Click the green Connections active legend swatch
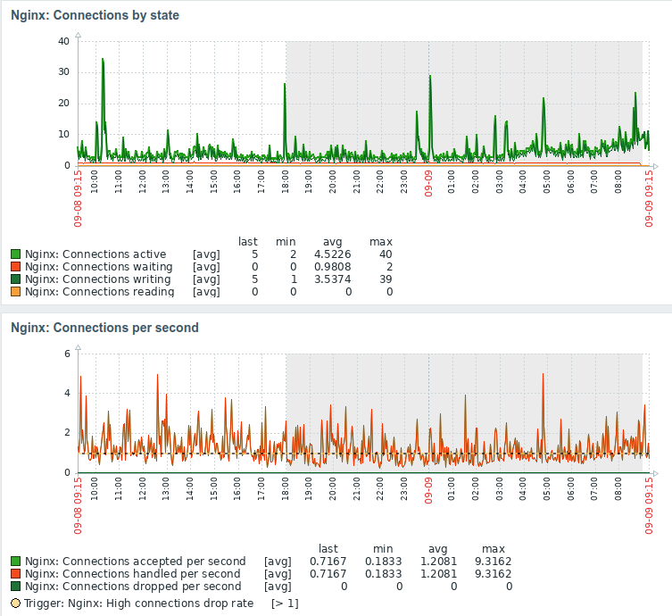 15,254
